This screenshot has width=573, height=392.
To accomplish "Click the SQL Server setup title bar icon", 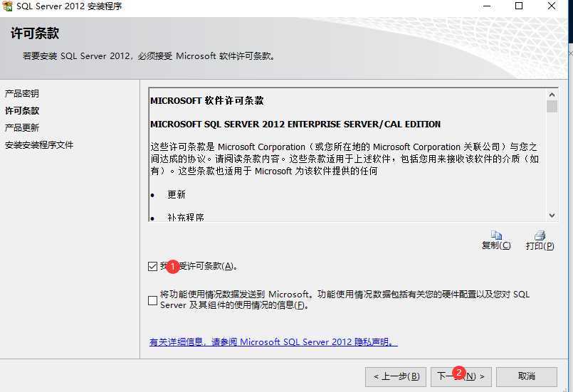I will point(7,6).
